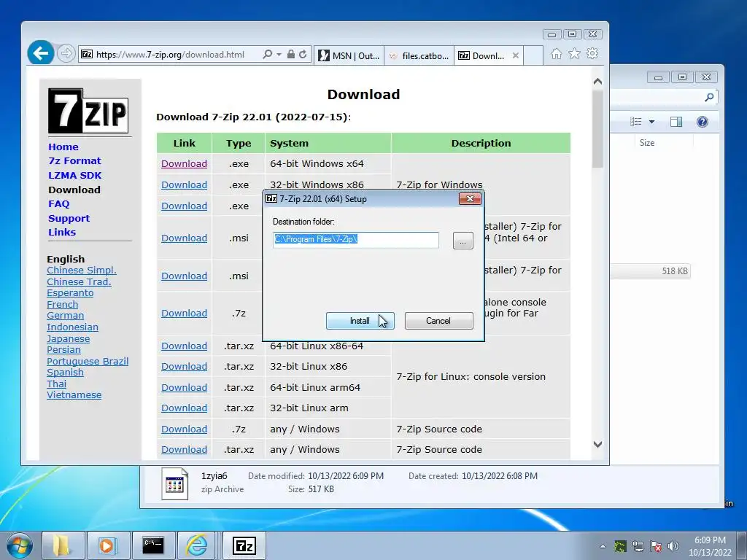Screen dimensions: 747x560
Task: Select the Downl... browser tab
Action: click(x=482, y=55)
